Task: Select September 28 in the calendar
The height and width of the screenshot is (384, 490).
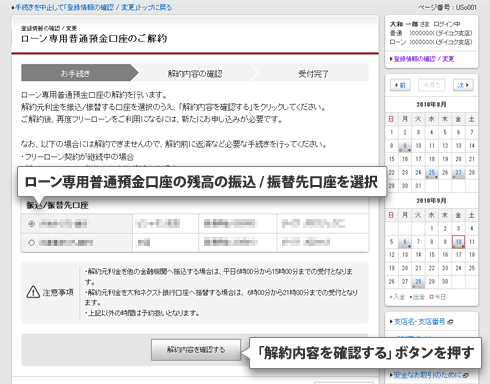Action: [x=418, y=282]
